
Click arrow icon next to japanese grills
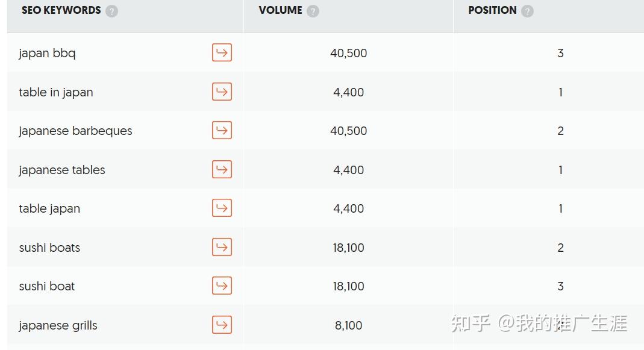(222, 325)
